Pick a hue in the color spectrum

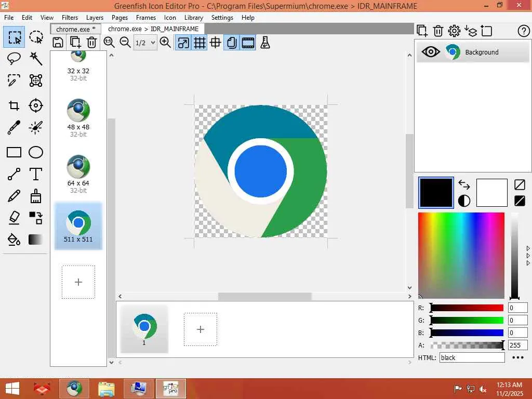pyautogui.click(x=461, y=255)
